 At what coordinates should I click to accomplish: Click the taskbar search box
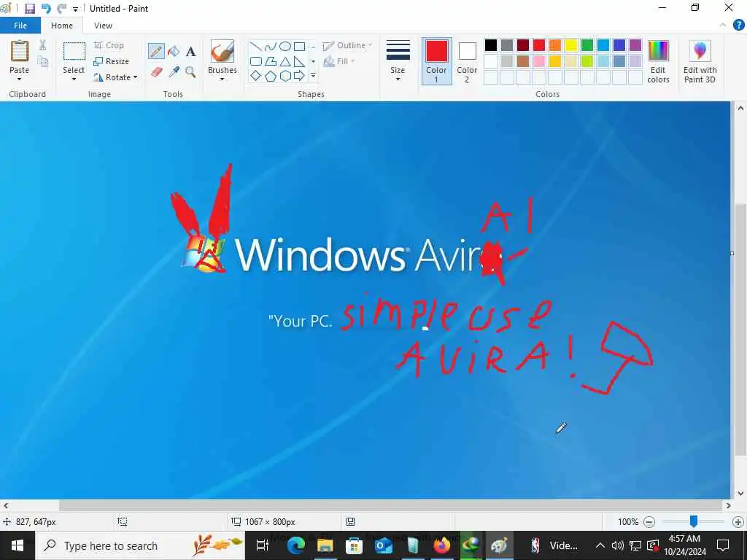tap(140, 545)
